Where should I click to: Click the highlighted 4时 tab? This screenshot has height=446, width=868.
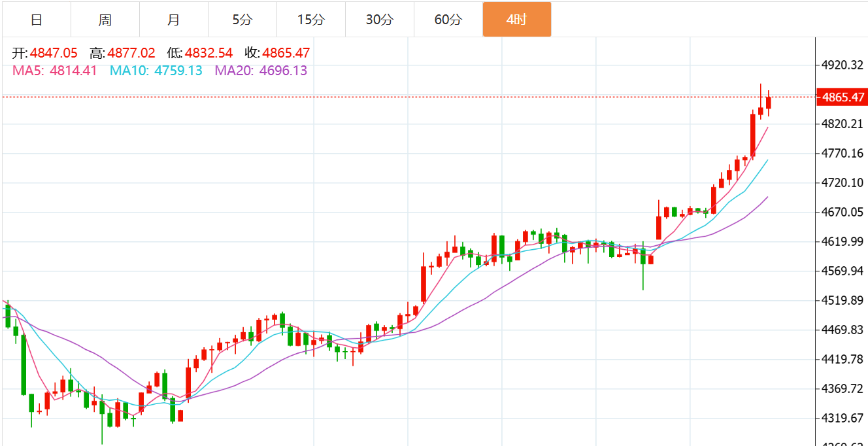(516, 20)
